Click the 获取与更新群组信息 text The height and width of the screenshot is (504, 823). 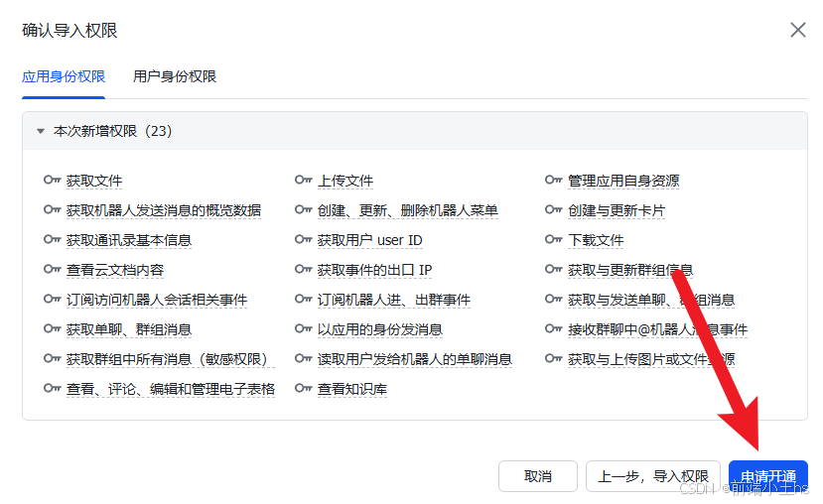[630, 271]
